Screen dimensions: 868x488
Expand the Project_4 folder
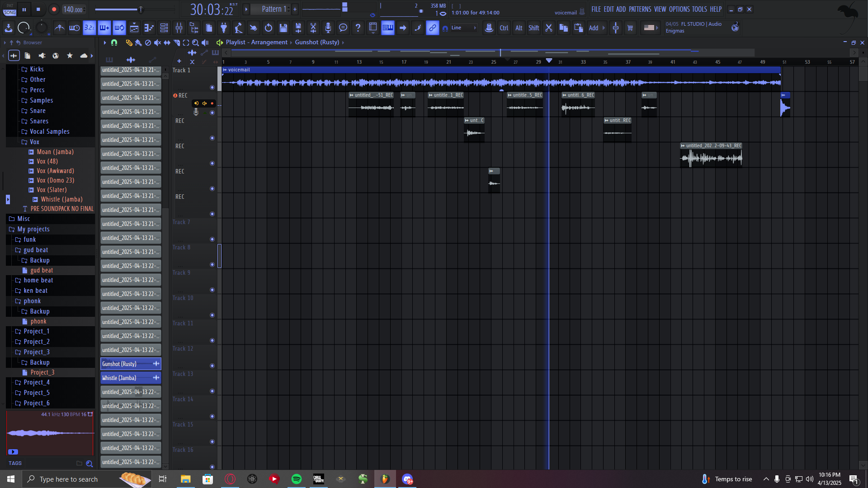(36, 382)
